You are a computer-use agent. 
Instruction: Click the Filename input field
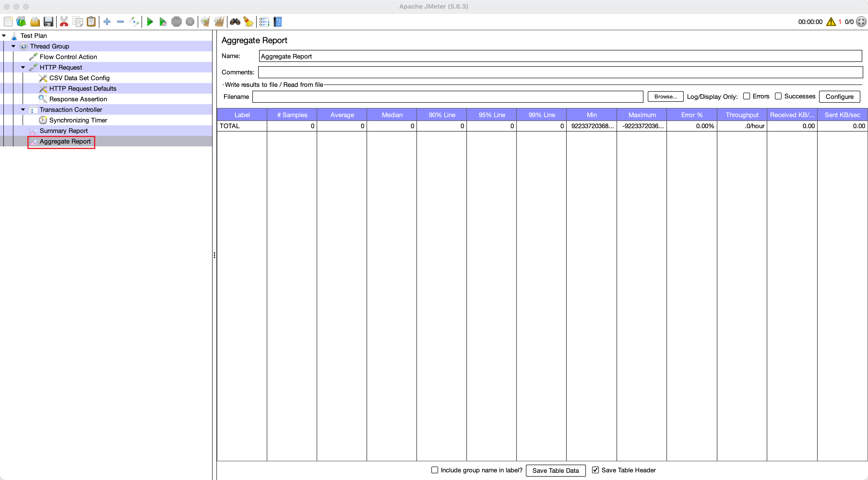coord(448,97)
